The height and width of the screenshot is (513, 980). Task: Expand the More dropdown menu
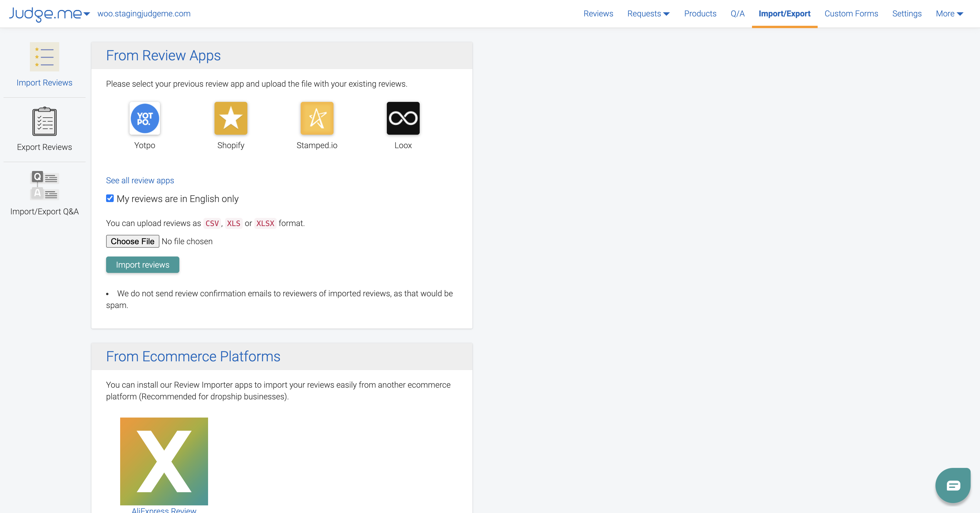pyautogui.click(x=950, y=14)
